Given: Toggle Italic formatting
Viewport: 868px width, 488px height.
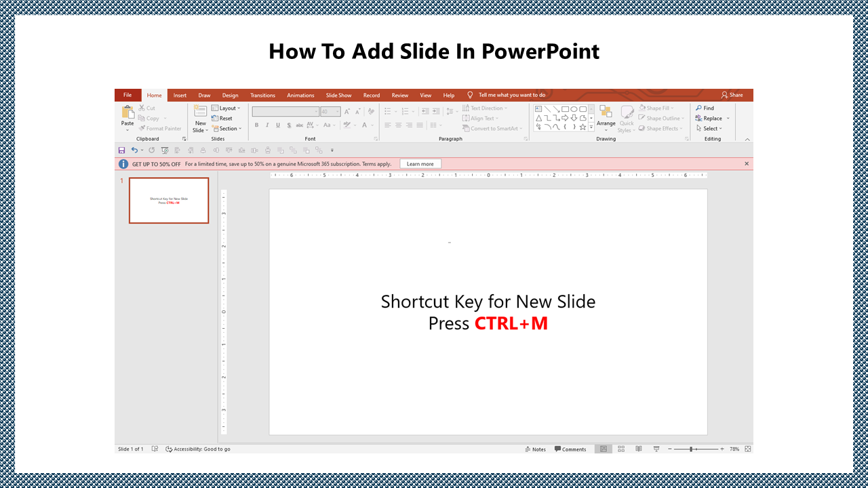Looking at the screenshot, I should coord(267,125).
